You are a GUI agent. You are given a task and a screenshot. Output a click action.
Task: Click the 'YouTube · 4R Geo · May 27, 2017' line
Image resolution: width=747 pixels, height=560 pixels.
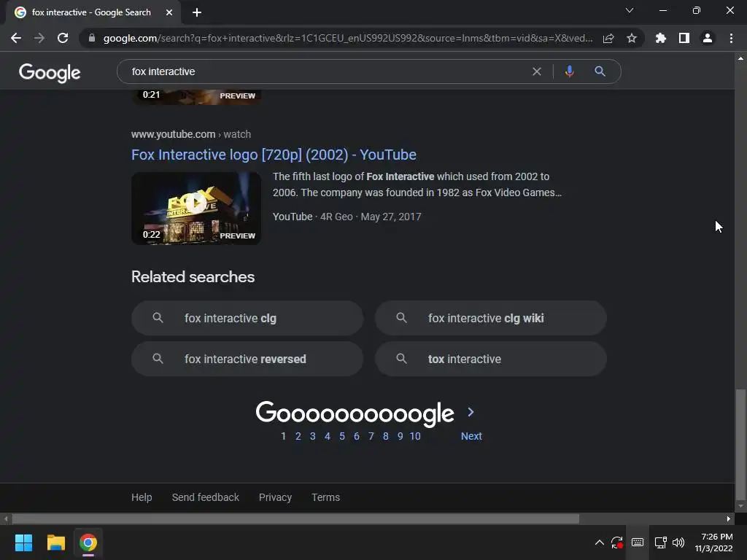tap(347, 217)
